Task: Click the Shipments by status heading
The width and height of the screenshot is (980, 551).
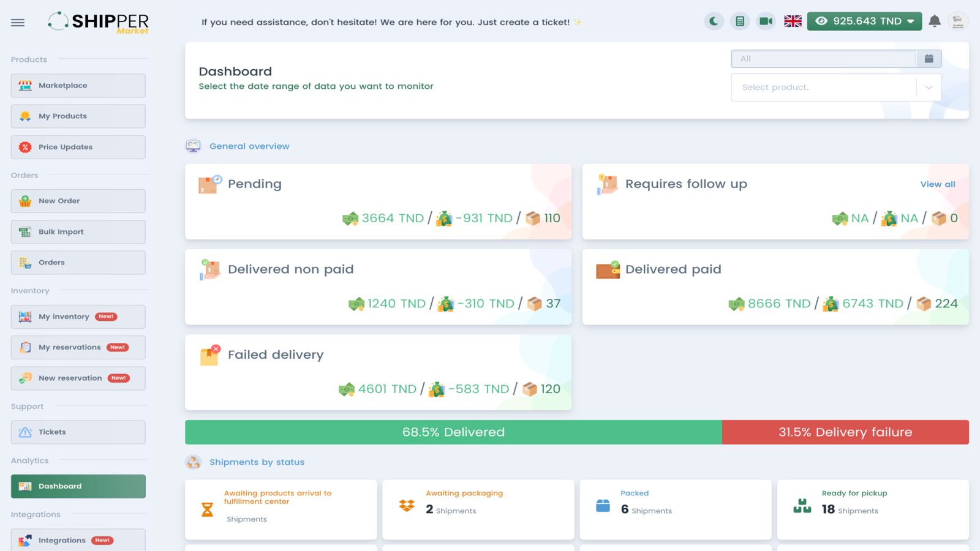Action: (x=257, y=462)
